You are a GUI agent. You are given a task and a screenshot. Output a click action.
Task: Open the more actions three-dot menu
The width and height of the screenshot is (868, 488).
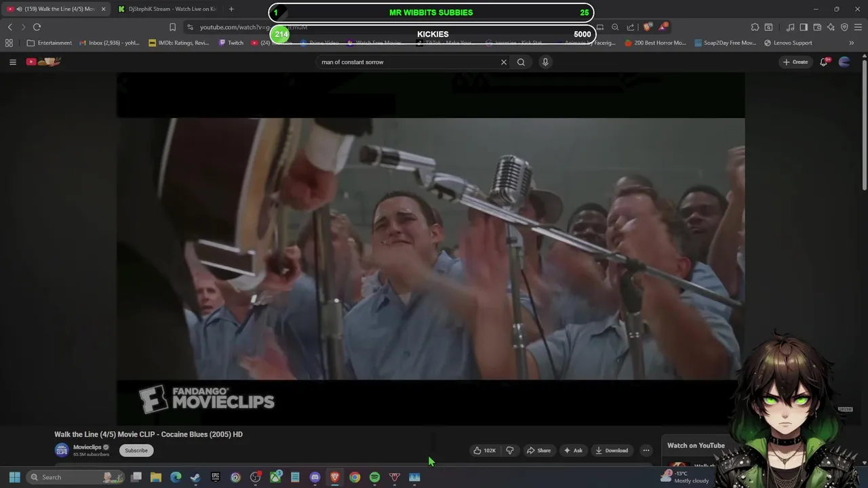click(x=646, y=450)
